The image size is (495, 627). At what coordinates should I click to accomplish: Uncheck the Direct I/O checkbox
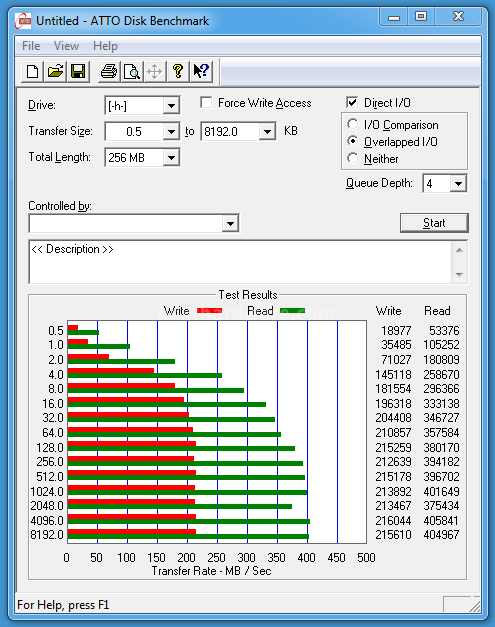pos(352,102)
